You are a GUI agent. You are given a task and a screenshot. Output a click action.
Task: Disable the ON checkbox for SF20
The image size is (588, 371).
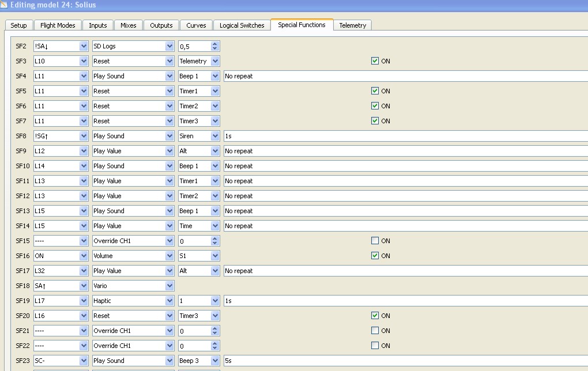pyautogui.click(x=375, y=316)
